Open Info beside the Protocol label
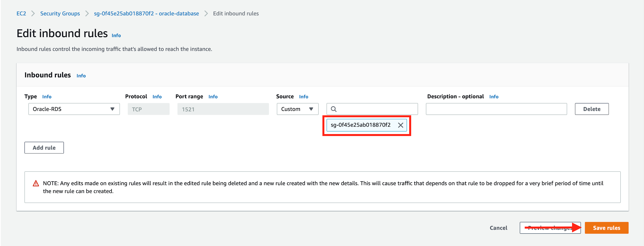This screenshot has width=644, height=246. point(157,96)
